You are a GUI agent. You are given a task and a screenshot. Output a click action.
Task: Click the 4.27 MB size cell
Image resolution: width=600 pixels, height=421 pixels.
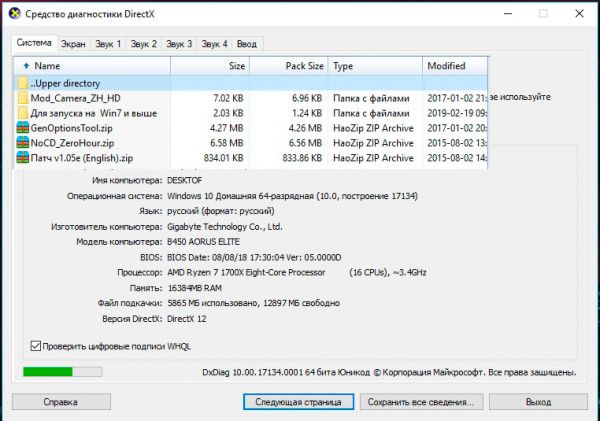[x=227, y=128]
